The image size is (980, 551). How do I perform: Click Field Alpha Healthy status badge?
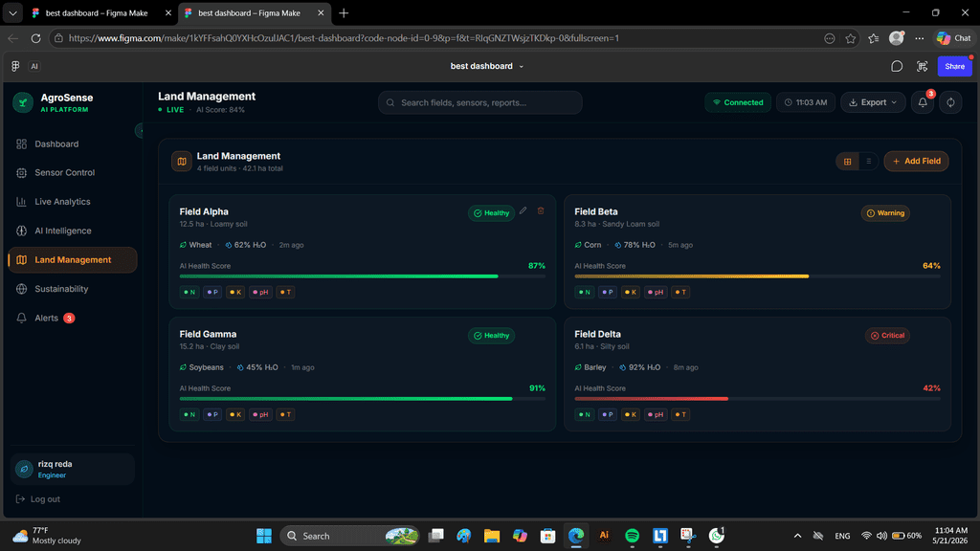[x=491, y=213]
